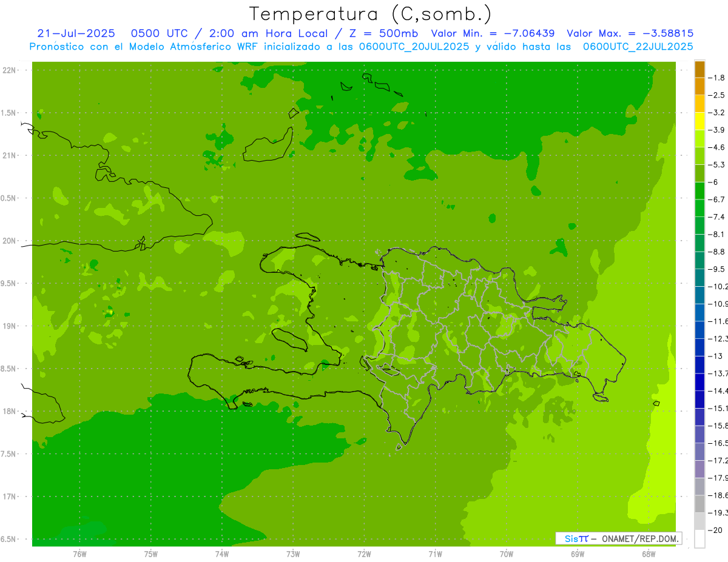
Task: Click the 70W longitude axis label
Action: click(507, 554)
